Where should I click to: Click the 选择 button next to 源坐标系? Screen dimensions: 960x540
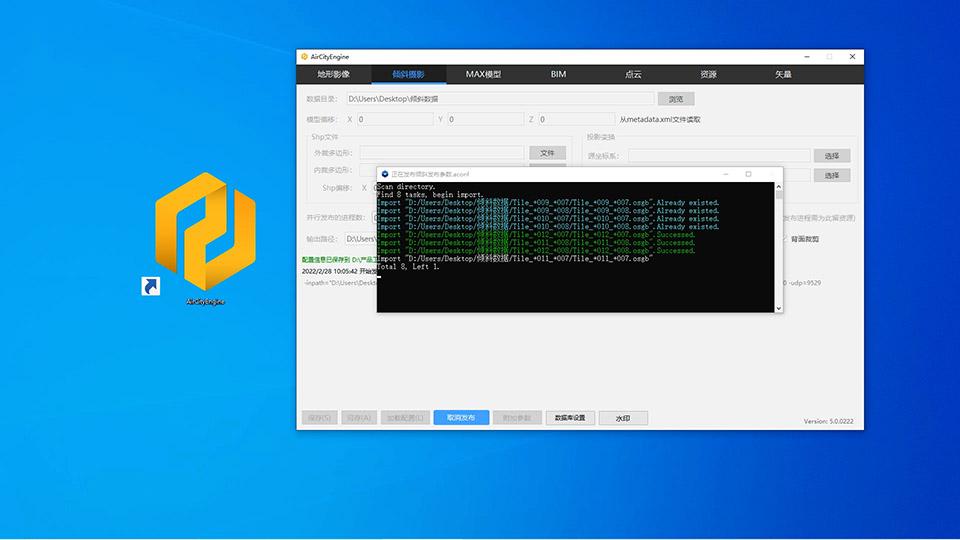pos(831,156)
